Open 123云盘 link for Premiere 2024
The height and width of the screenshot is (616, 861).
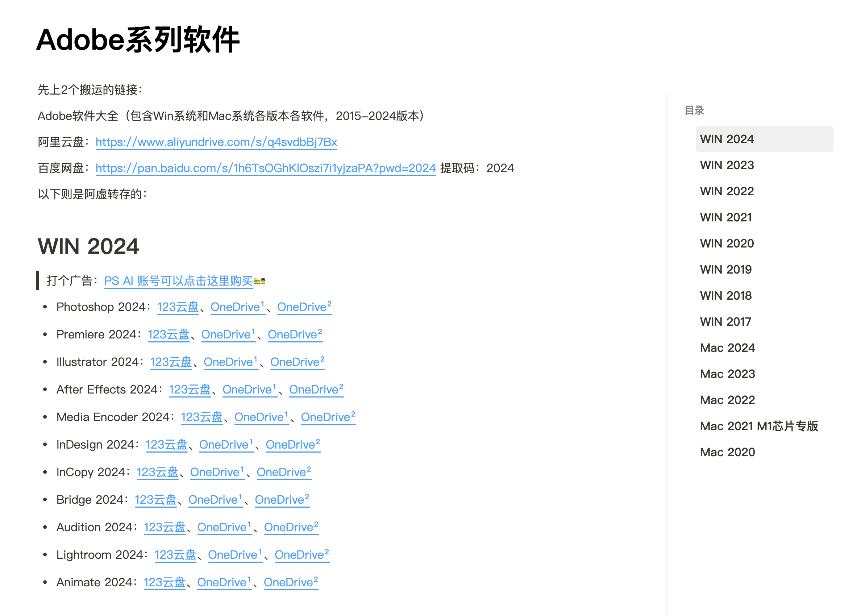(x=169, y=334)
